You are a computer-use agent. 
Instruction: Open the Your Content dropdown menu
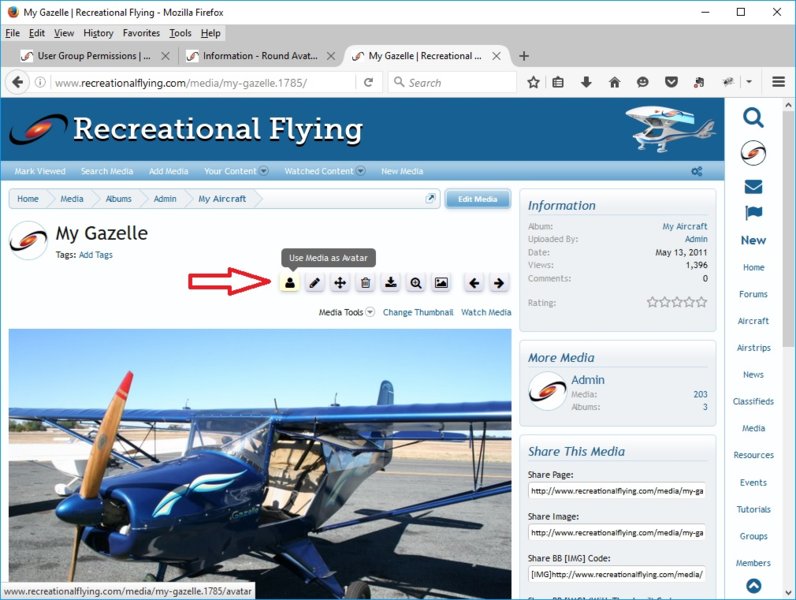tap(236, 171)
